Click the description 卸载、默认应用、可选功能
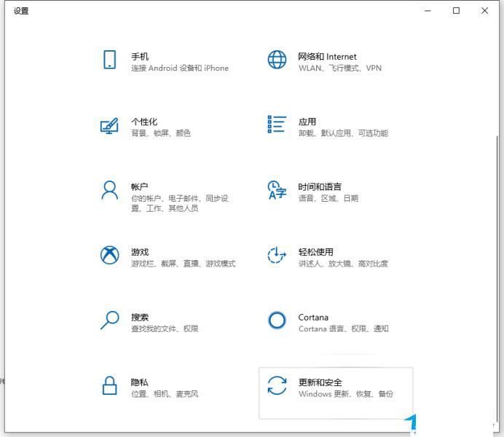 click(343, 133)
